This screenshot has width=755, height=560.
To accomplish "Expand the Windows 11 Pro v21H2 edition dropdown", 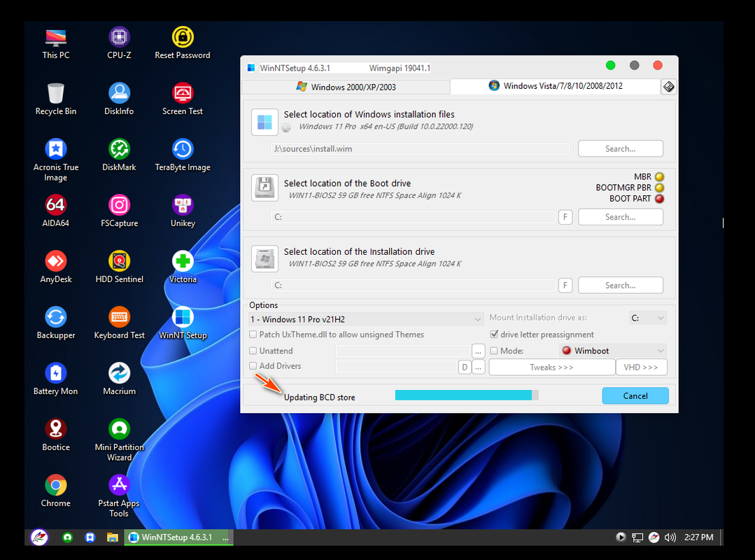I will 365,319.
